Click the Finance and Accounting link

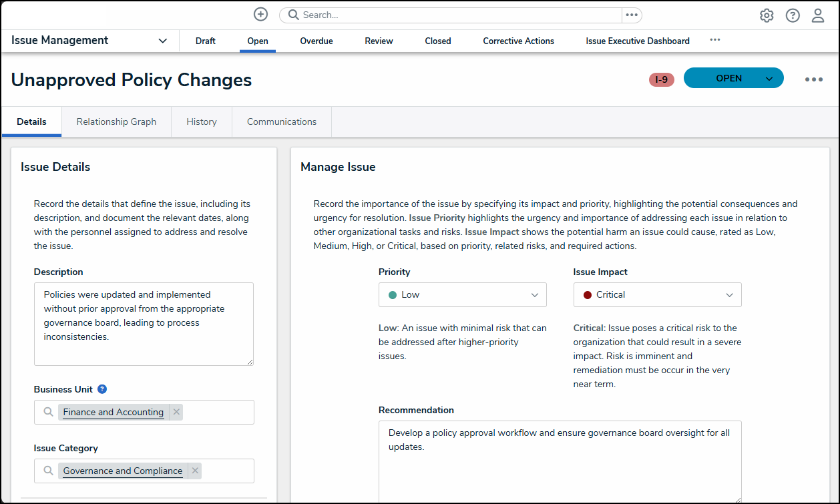114,413
